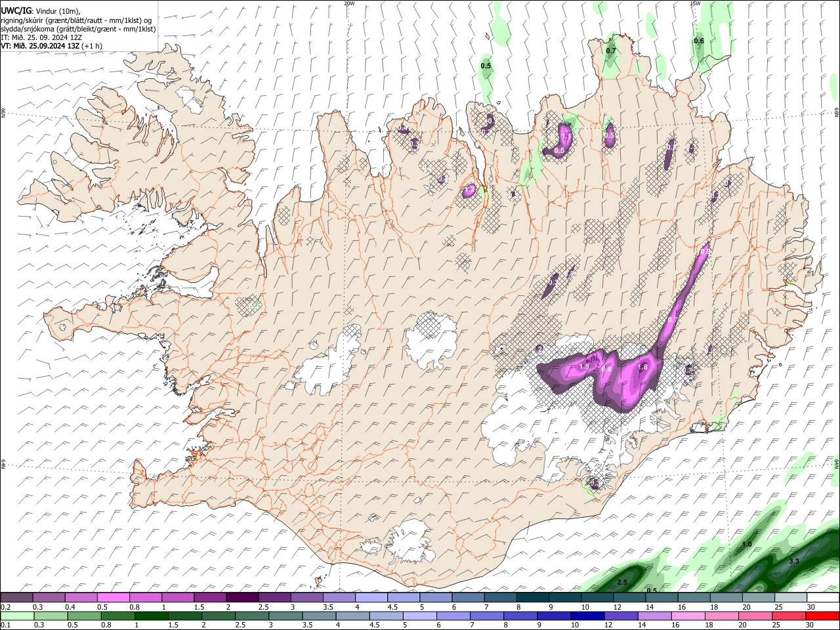Click the pink swatch labeled 18, bottom row

tap(722, 616)
